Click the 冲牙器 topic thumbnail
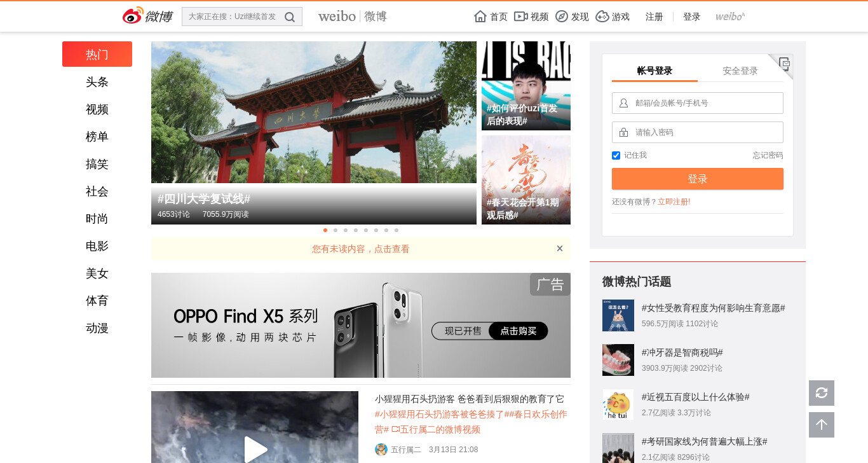The height and width of the screenshot is (463, 868). [x=618, y=360]
